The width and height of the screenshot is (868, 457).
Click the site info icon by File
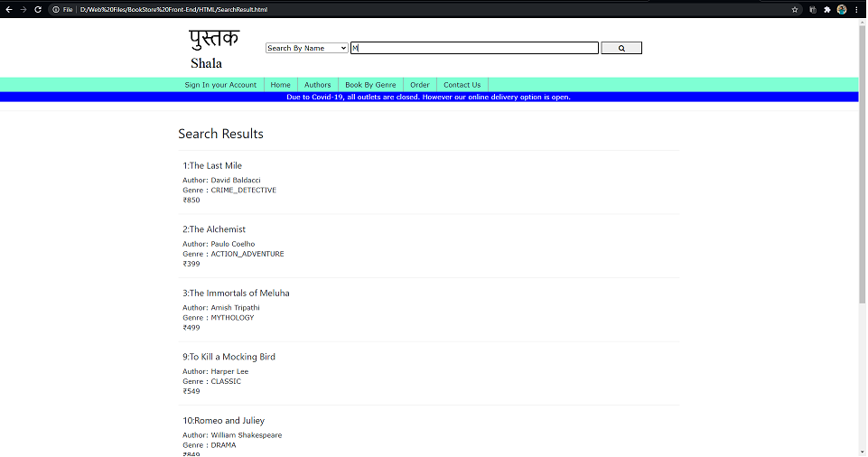tap(56, 9)
